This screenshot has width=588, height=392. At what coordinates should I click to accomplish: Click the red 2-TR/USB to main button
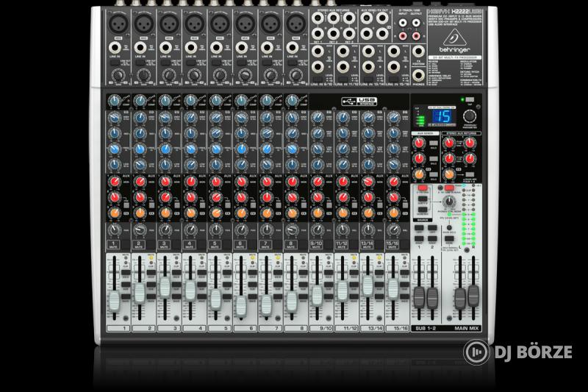[449, 188]
